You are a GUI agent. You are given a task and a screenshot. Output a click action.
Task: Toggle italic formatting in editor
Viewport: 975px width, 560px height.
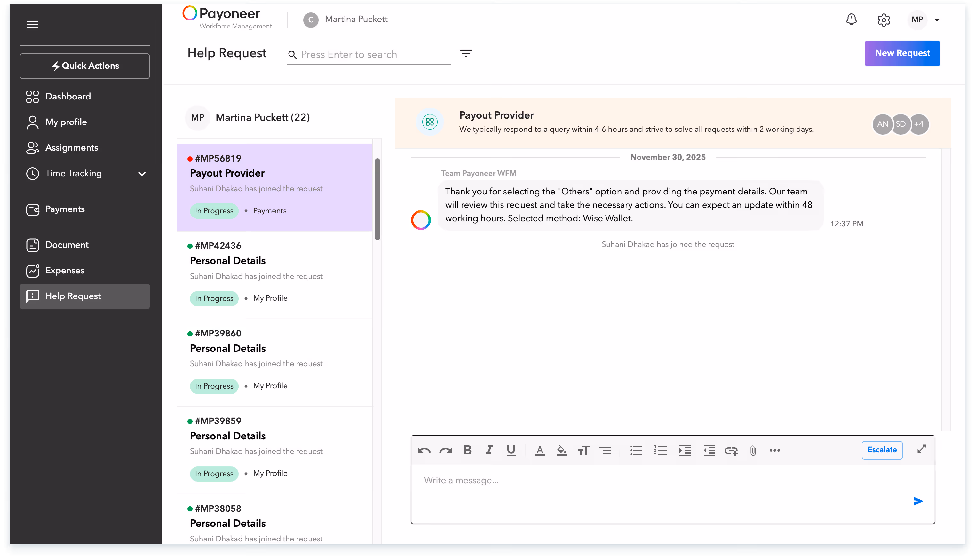[x=489, y=450]
